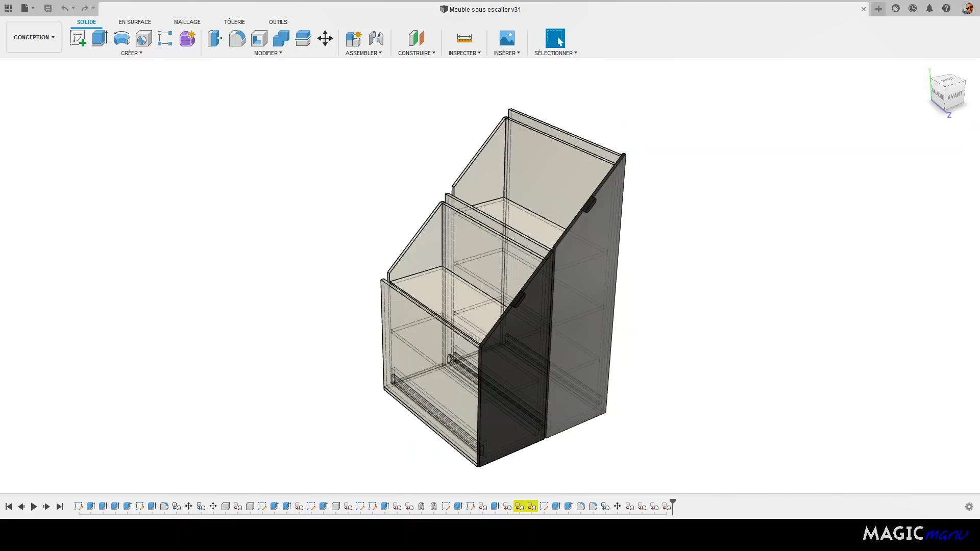Viewport: 980px width, 551px height.
Task: Click the Fillet tool icon
Action: (237, 38)
